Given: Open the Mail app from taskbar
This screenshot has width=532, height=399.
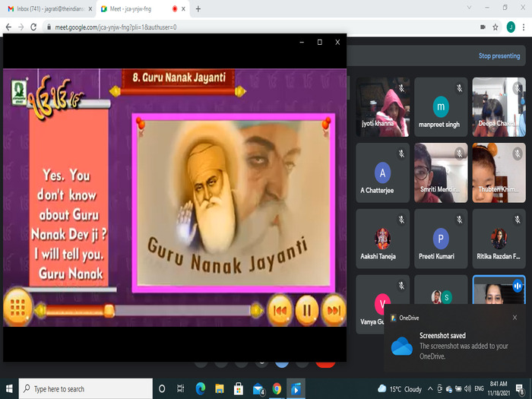Looking at the screenshot, I should [258, 389].
